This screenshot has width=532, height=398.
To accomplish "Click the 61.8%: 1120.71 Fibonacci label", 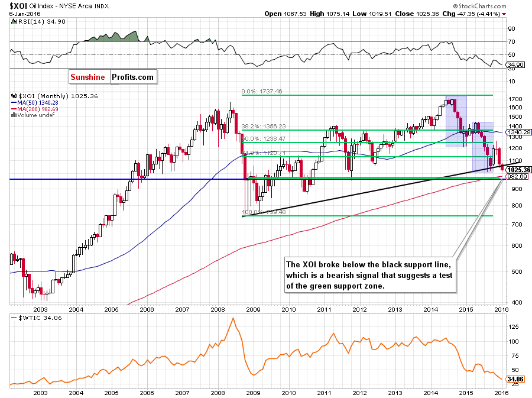I will pyautogui.click(x=264, y=153).
